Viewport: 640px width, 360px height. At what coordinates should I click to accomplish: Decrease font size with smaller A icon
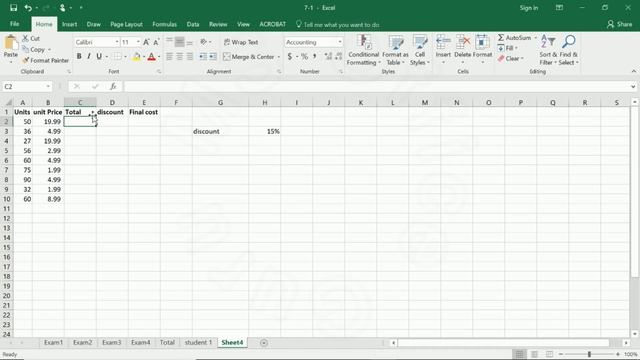[x=156, y=42]
